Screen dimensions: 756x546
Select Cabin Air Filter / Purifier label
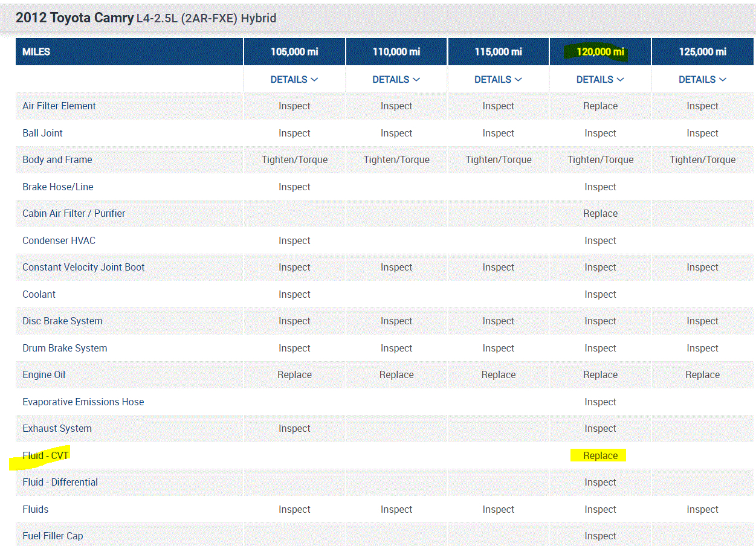(74, 213)
